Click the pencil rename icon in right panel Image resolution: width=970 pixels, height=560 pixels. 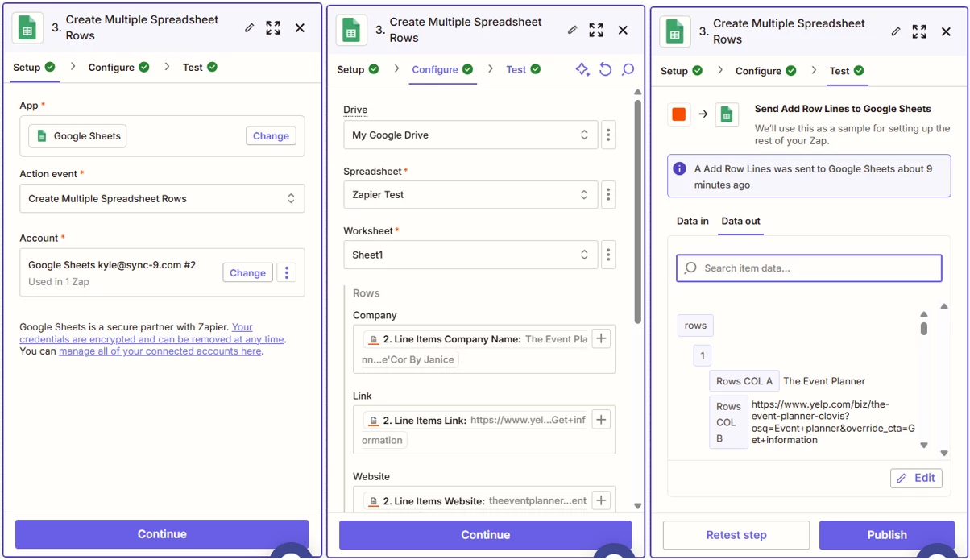(x=896, y=31)
